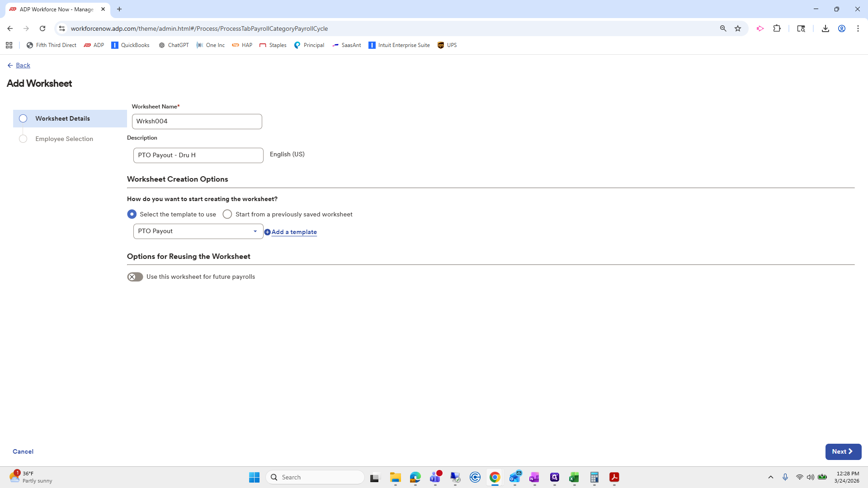Image resolution: width=868 pixels, height=488 pixels.
Task: Open the Principal bookmark
Action: tap(309, 45)
